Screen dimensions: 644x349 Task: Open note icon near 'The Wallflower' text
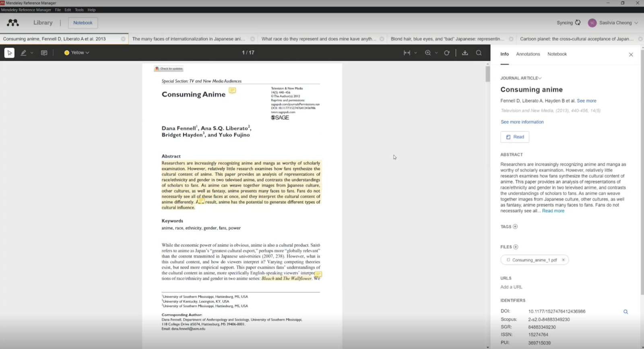click(x=318, y=274)
